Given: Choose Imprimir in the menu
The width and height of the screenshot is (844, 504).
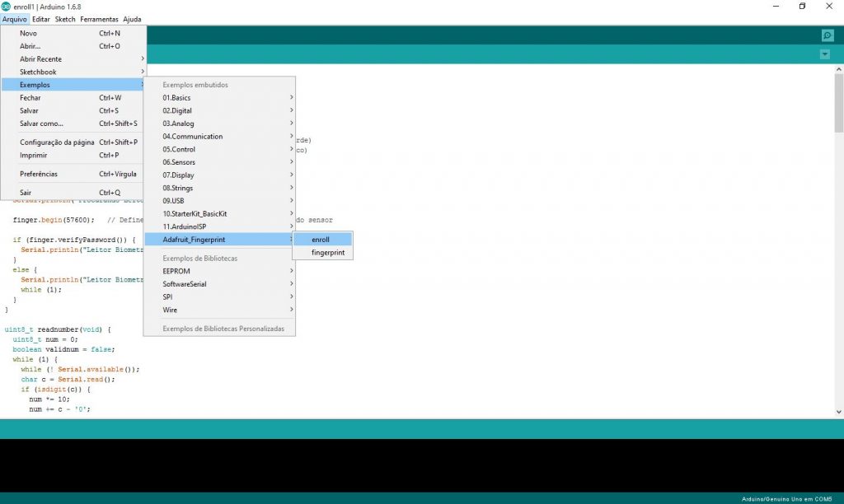Looking at the screenshot, I should [73, 156].
